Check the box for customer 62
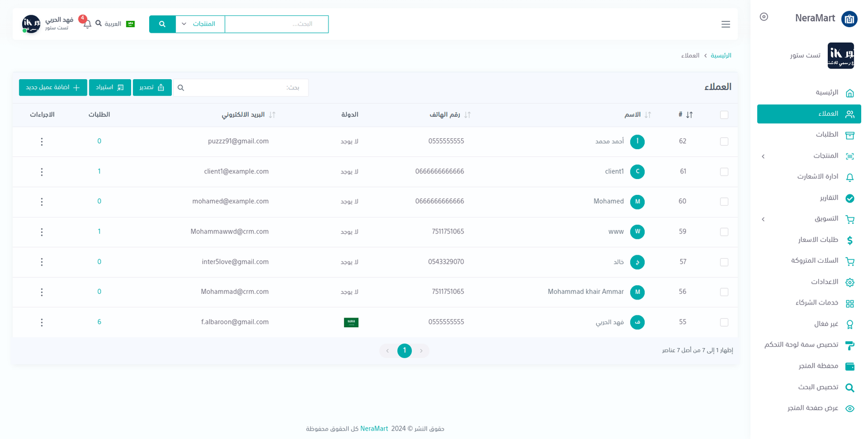Image resolution: width=868 pixels, height=439 pixels. click(x=724, y=142)
